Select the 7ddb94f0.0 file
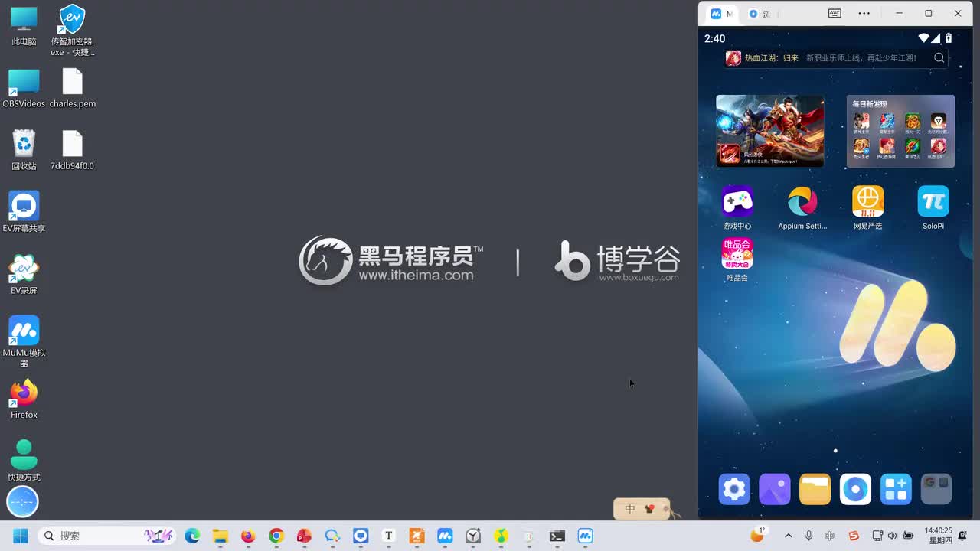This screenshot has height=551, width=980. (x=72, y=150)
